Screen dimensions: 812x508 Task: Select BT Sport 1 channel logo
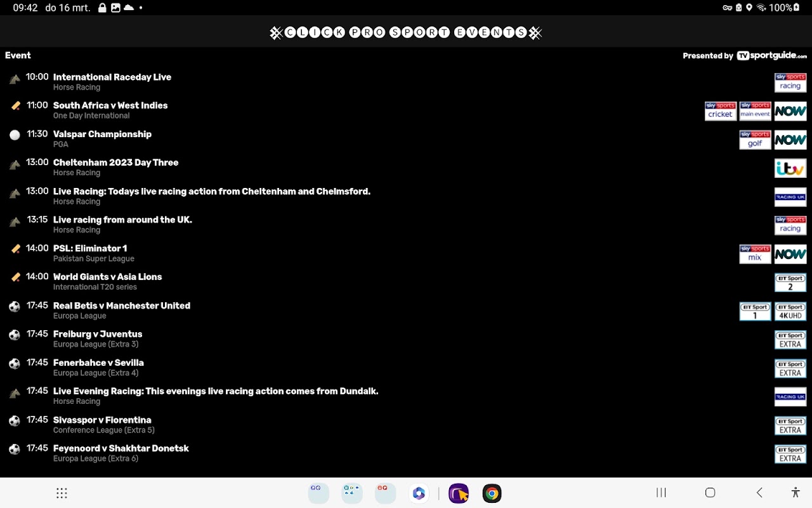[756, 311]
